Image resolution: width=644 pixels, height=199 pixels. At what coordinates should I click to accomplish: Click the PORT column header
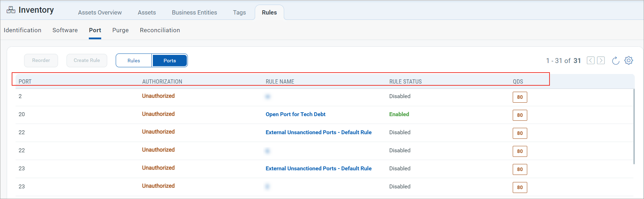point(25,81)
